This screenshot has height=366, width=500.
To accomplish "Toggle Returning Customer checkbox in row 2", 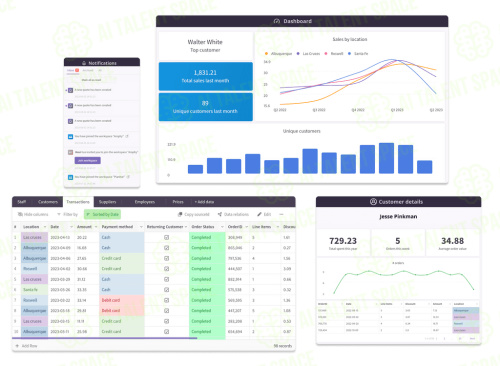I will coord(167,248).
